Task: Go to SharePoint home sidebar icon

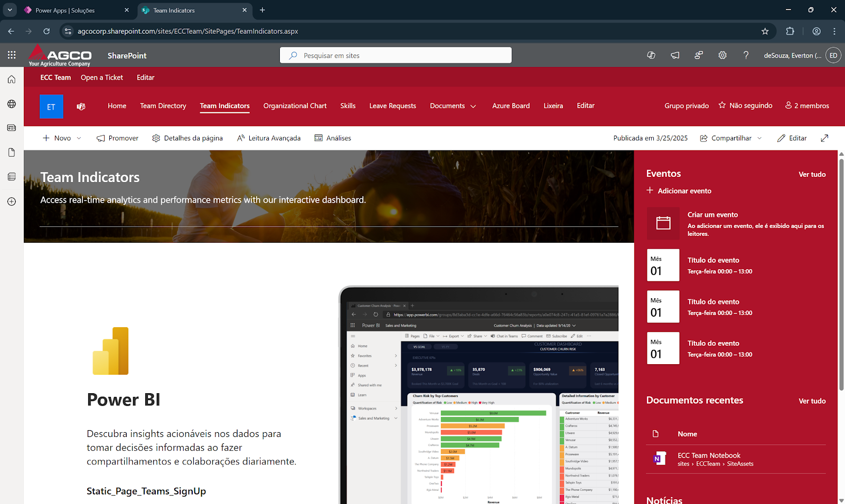Action: 12,79
